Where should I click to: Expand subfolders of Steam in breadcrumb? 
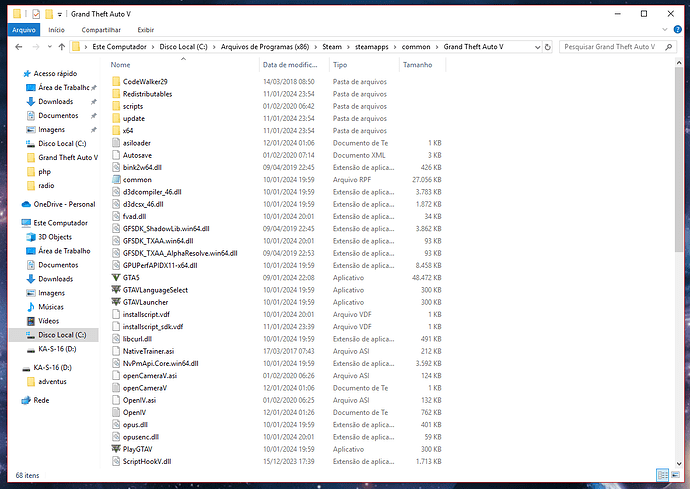coord(348,47)
